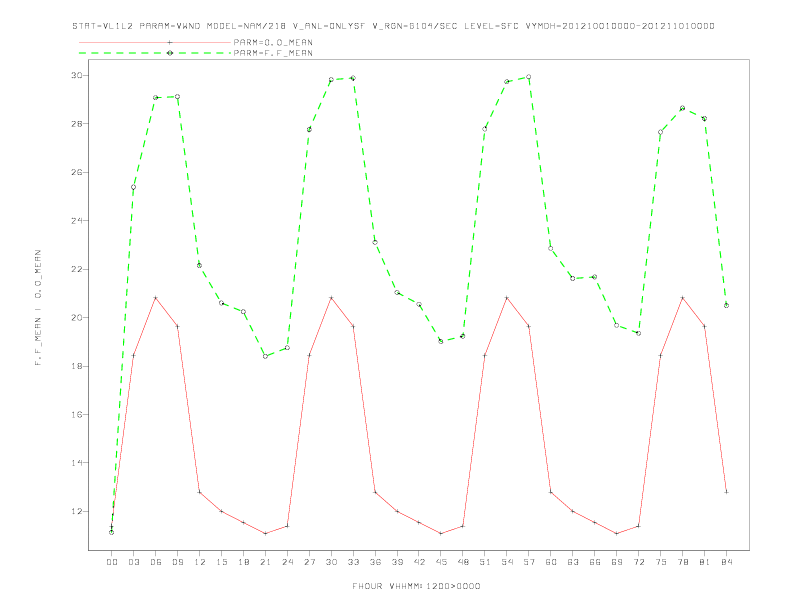
Task: Click the x-axis tick label 00
Action: [x=112, y=562]
